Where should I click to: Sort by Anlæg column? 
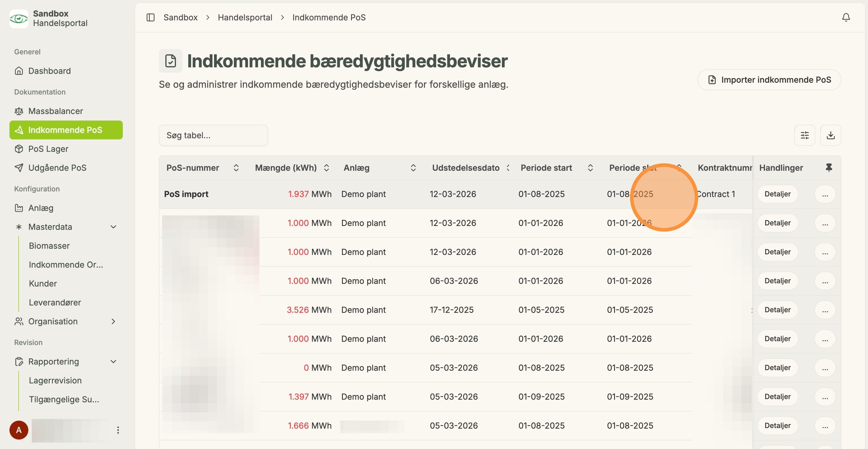point(413,167)
